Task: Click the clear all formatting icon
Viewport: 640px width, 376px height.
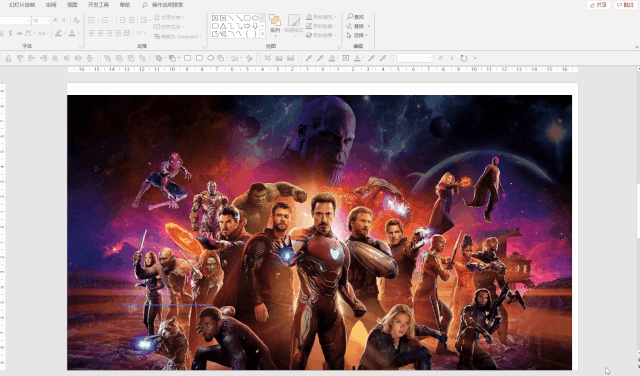Action: pyautogui.click(x=76, y=20)
